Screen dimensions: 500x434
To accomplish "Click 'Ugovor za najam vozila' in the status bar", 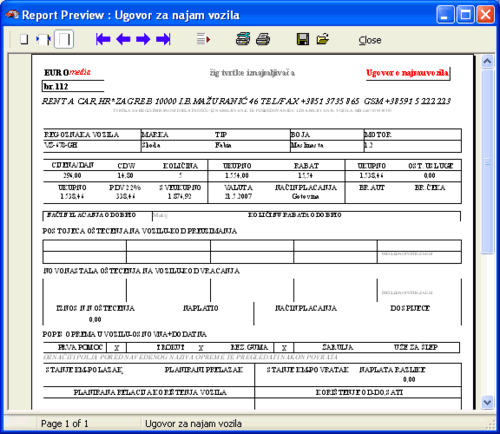I will 193,424.
